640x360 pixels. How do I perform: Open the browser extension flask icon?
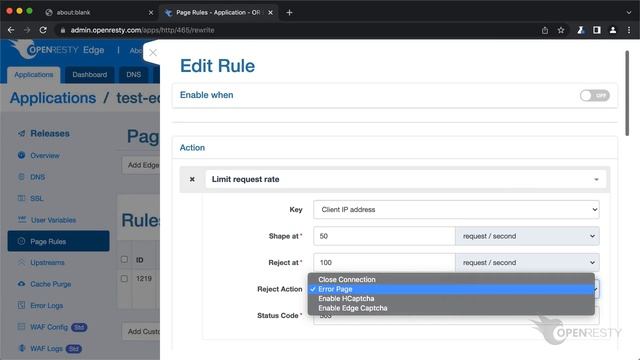[581, 30]
